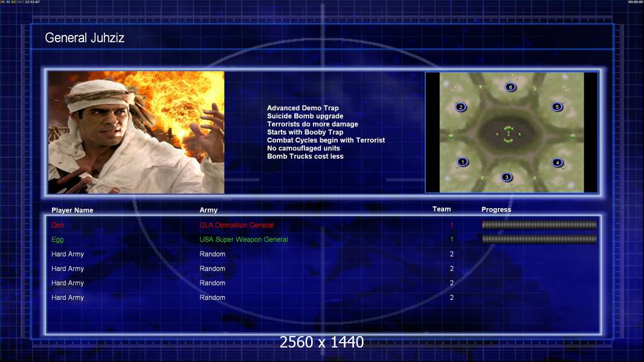Click USA Super Weapon General army entry
Viewport: 644px width, 362px height.
[243, 240]
